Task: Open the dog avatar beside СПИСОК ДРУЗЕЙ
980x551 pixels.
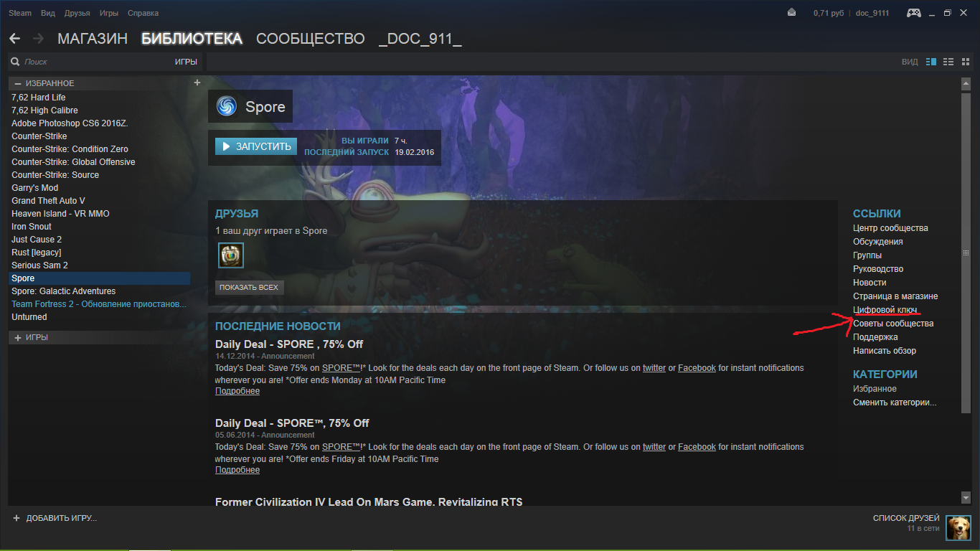Action: click(958, 528)
